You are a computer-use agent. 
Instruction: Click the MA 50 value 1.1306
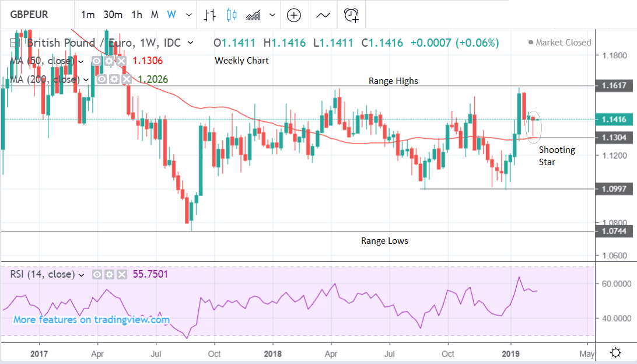point(148,61)
